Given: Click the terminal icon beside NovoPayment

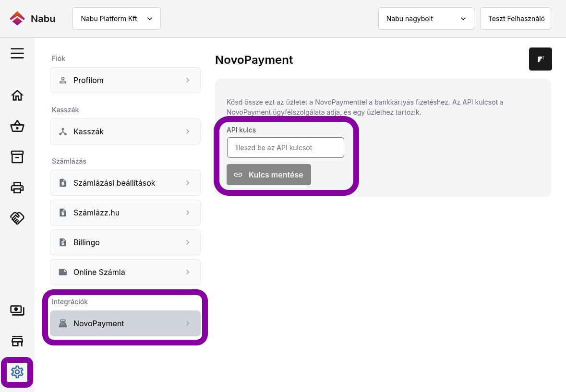Looking at the screenshot, I should tap(63, 323).
